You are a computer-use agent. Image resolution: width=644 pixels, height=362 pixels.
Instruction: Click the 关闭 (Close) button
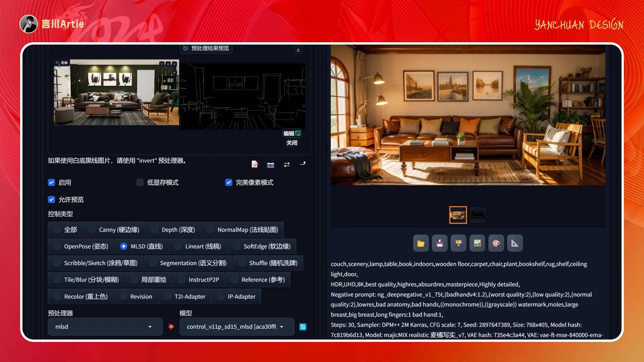point(292,142)
